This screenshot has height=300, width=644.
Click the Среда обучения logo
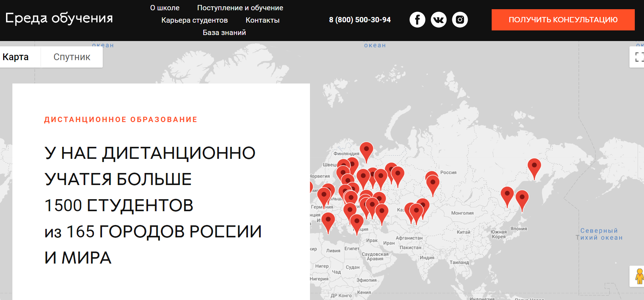[59, 18]
